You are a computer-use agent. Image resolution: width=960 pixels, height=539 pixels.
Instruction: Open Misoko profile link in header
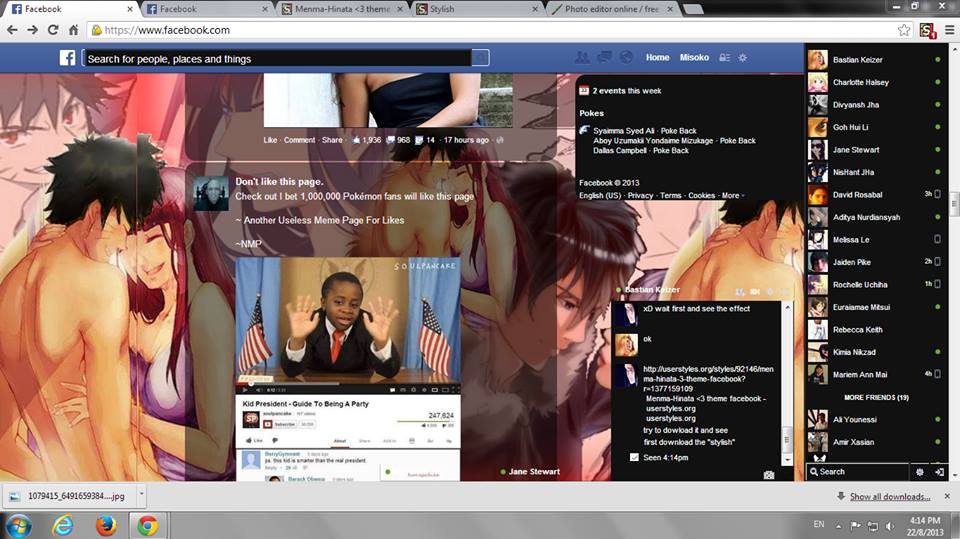pos(694,57)
